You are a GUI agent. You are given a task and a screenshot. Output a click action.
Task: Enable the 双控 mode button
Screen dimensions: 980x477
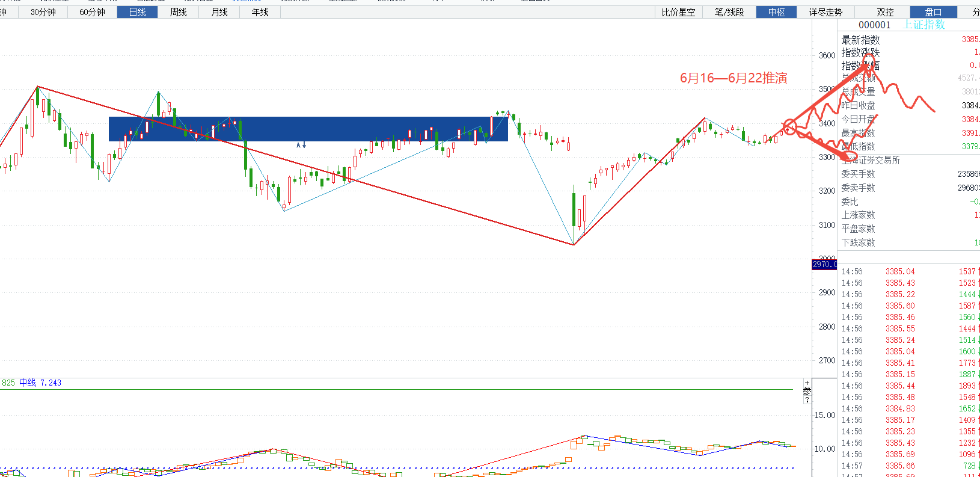(x=885, y=12)
